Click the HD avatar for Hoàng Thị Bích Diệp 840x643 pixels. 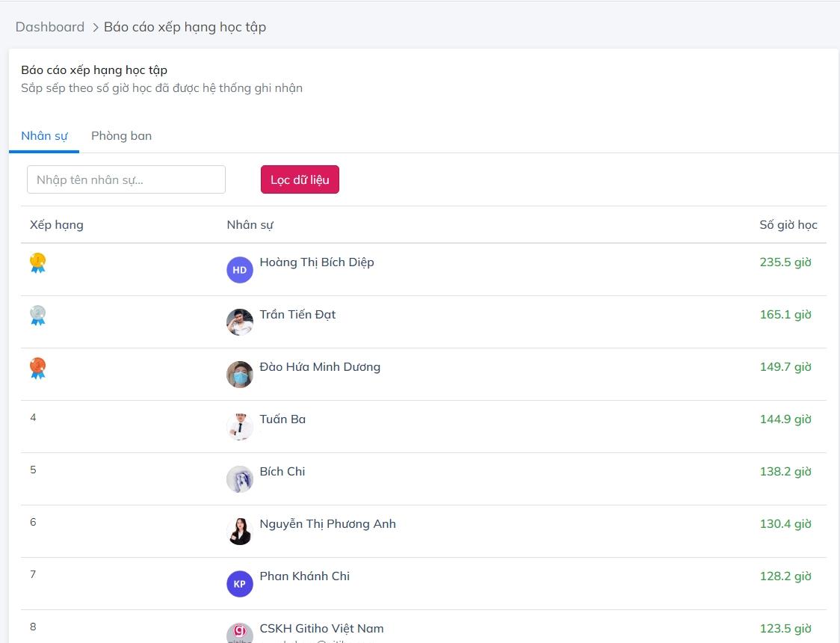pyautogui.click(x=240, y=270)
